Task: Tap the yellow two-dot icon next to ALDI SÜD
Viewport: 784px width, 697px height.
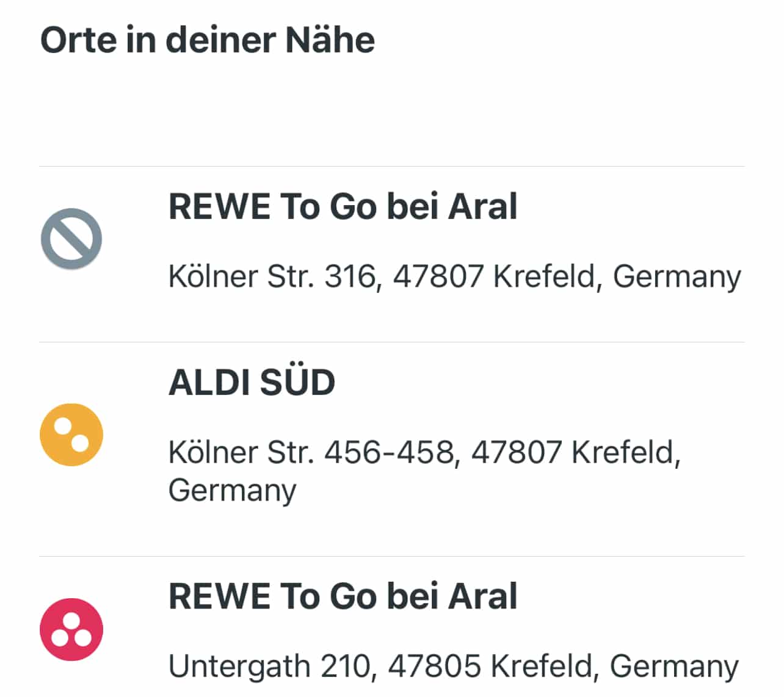Action: pos(71,435)
